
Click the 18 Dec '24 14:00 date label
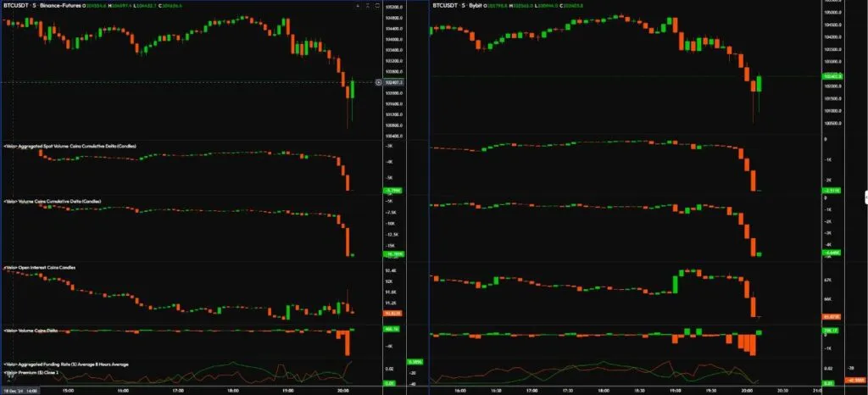coord(19,391)
